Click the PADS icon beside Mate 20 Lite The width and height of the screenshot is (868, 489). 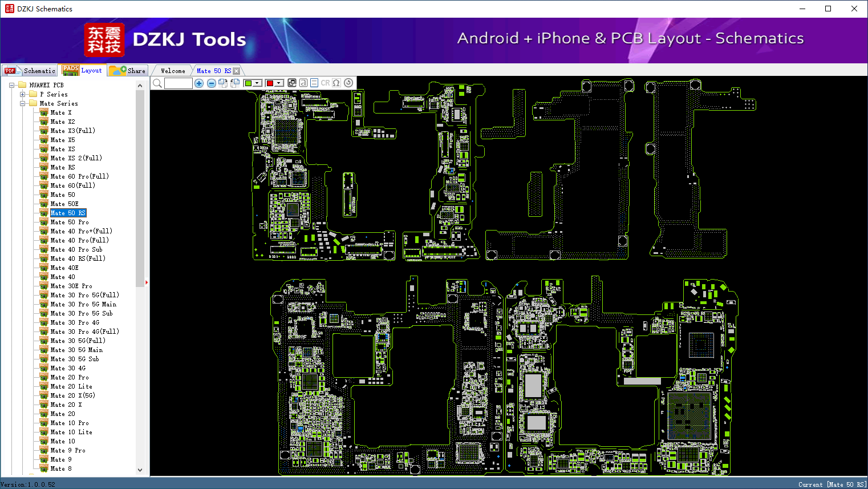click(x=44, y=386)
